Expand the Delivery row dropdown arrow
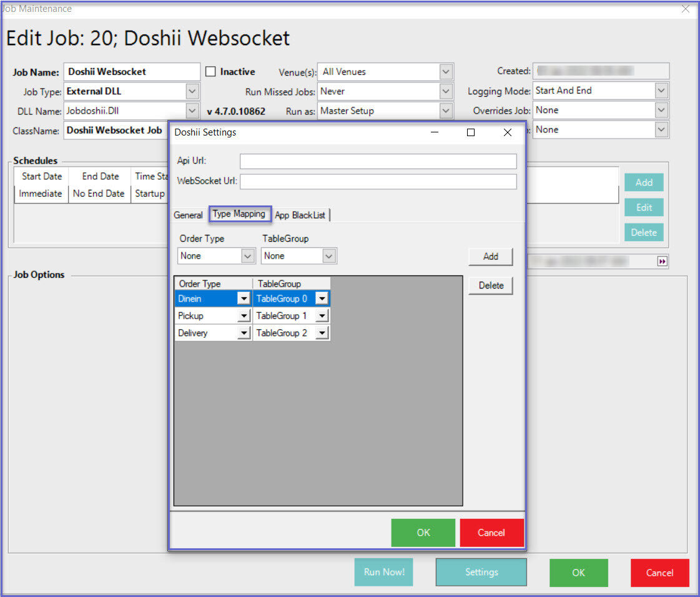The width and height of the screenshot is (700, 597). [244, 333]
